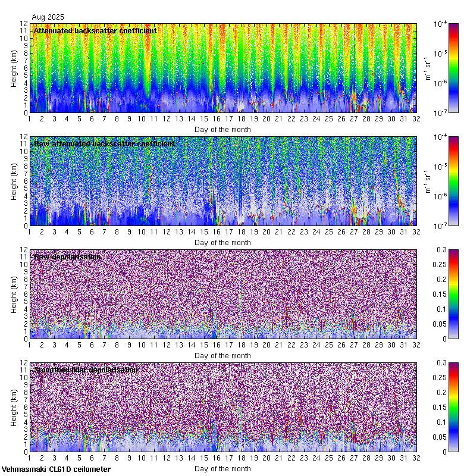Select the colorbar next to Raw depolarisation plot
Viewport: 464px width, 476px height.
pyautogui.click(x=454, y=294)
